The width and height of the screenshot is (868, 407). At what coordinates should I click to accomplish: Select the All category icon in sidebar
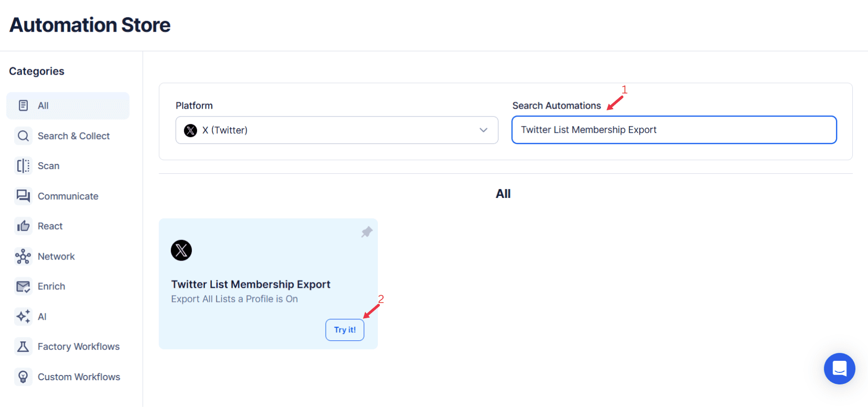click(23, 105)
